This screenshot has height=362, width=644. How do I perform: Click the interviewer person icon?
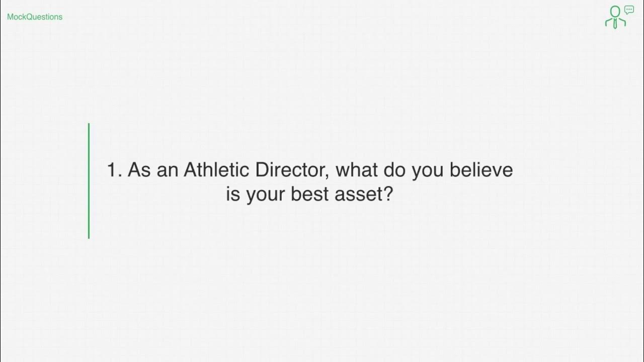(615, 18)
